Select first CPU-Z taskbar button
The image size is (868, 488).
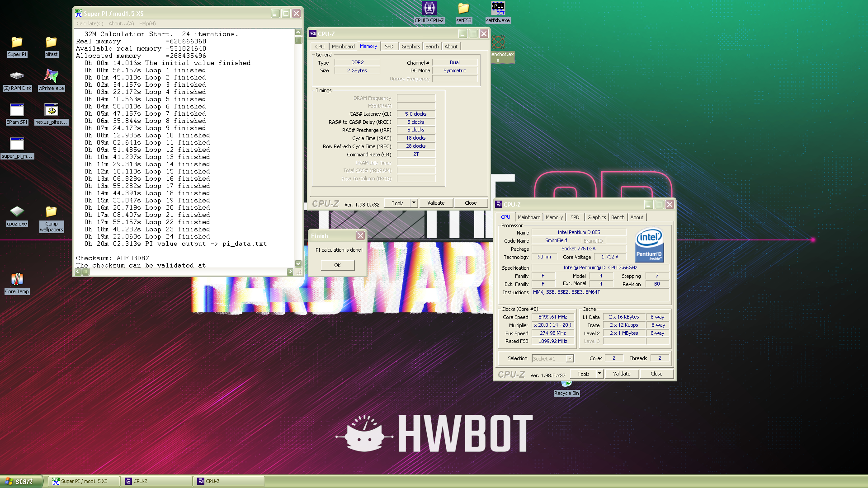(x=156, y=481)
